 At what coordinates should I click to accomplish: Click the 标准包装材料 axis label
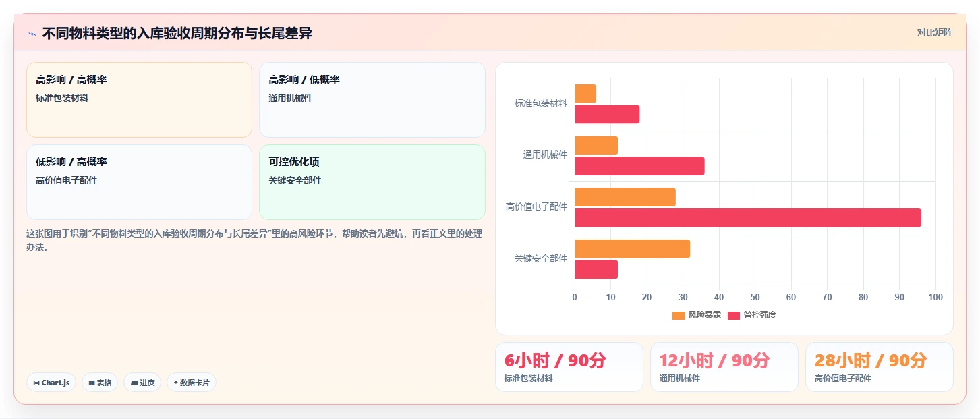coord(541,103)
